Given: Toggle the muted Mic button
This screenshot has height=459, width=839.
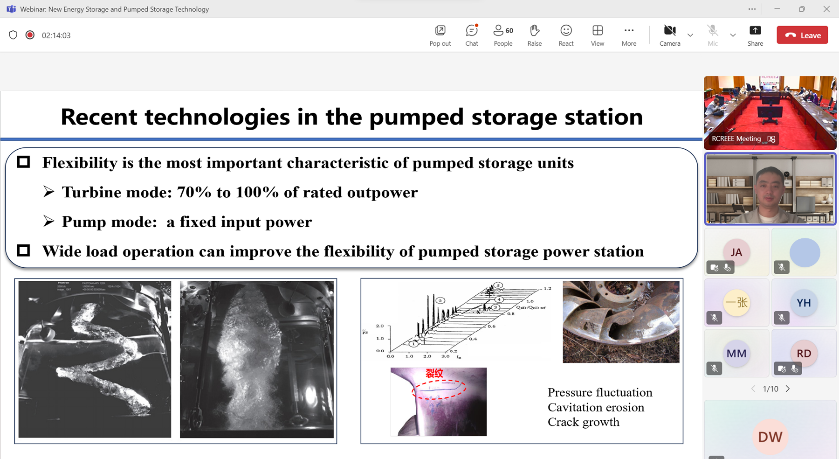Looking at the screenshot, I should [713, 34].
